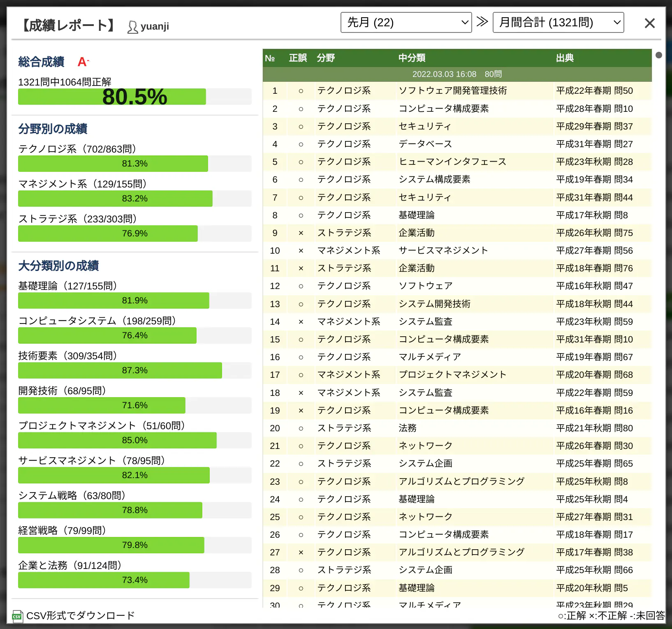Click the red A- grade indicator beside 総合成績
The image size is (672, 629).
click(83, 62)
